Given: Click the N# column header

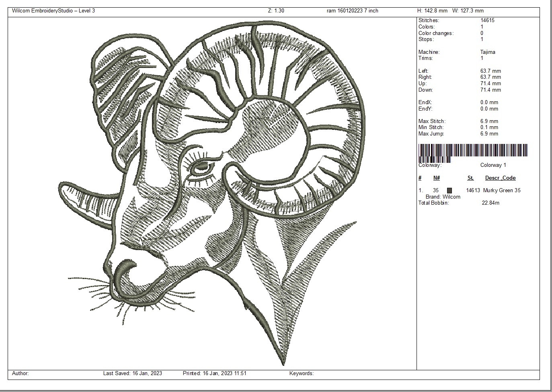Looking at the screenshot, I should (437, 178).
